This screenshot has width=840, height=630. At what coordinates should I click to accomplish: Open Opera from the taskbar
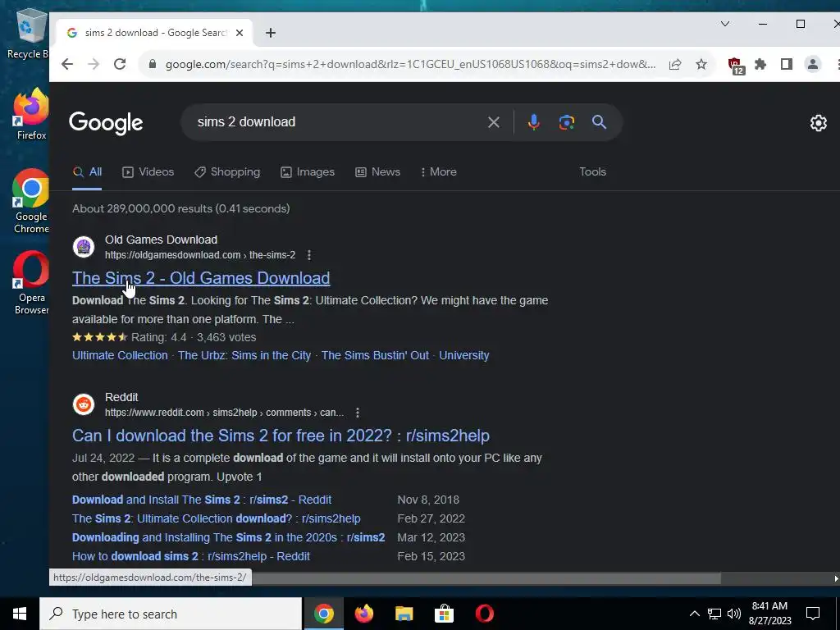pyautogui.click(x=484, y=614)
